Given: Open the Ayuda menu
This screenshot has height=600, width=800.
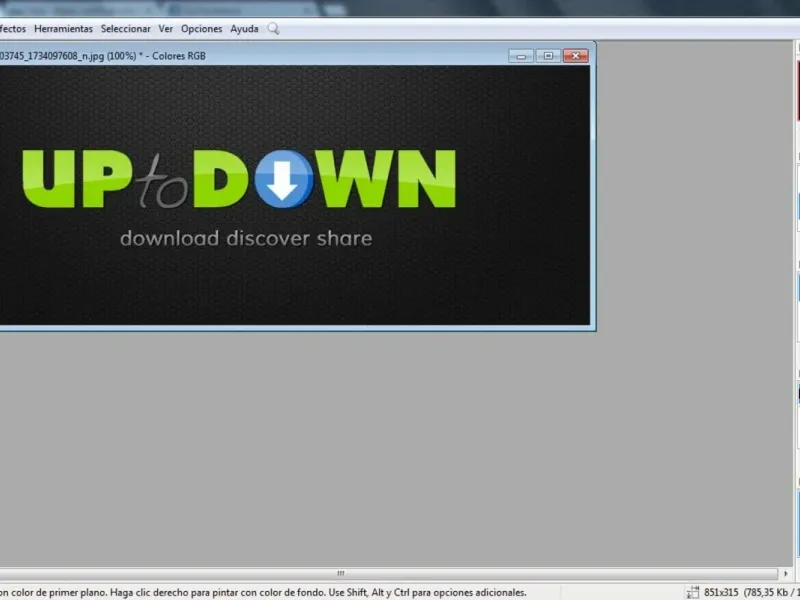Looking at the screenshot, I should coord(244,29).
